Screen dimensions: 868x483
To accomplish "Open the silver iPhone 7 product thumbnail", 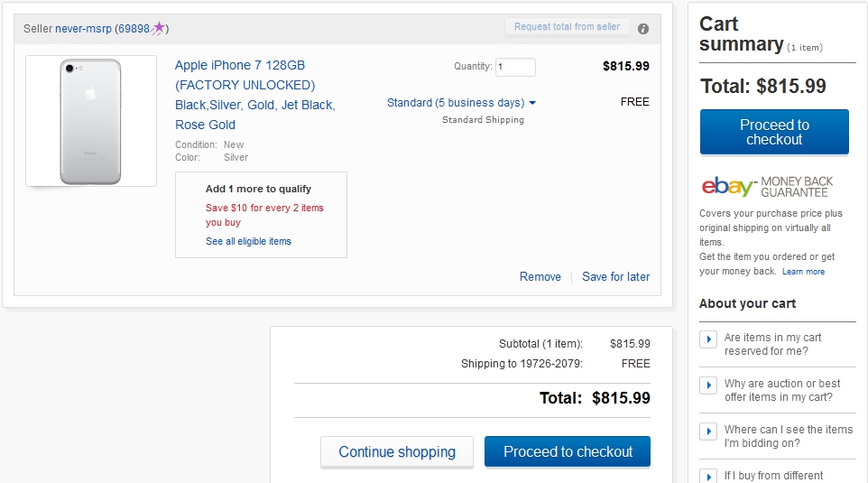I will (x=90, y=121).
